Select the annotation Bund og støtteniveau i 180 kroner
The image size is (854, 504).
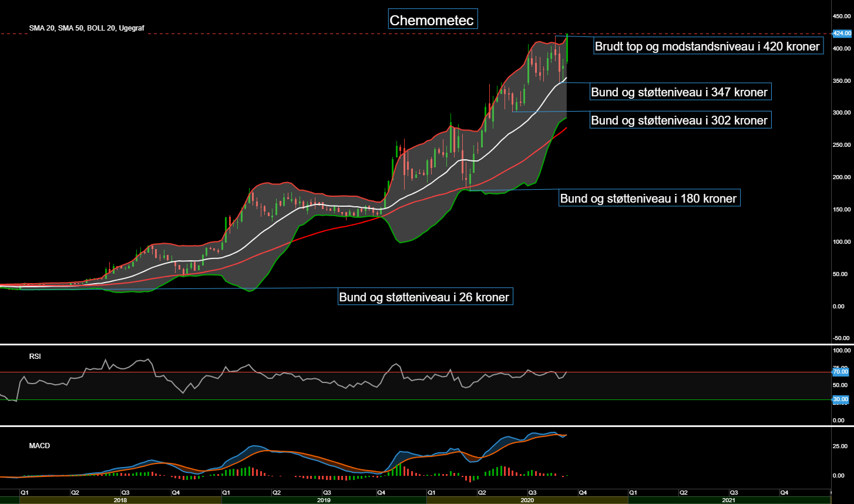point(648,199)
